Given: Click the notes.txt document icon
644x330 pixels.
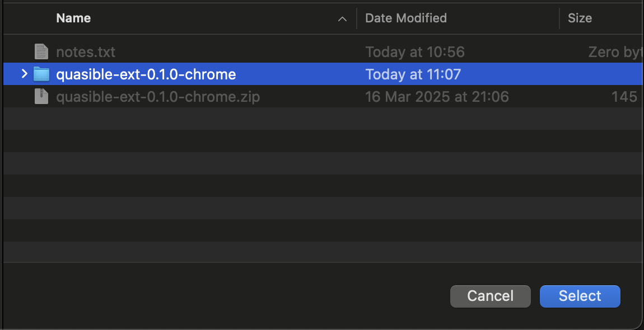Looking at the screenshot, I should pyautogui.click(x=41, y=52).
